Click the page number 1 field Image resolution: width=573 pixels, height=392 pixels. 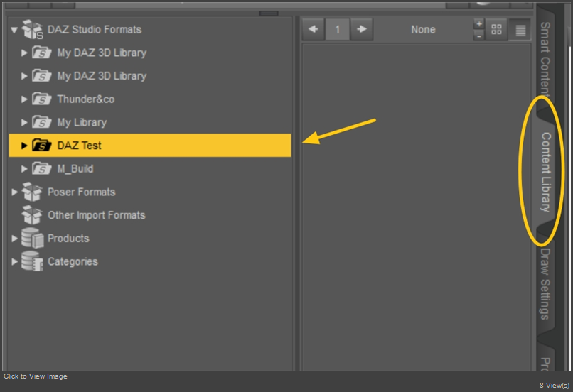coord(337,29)
